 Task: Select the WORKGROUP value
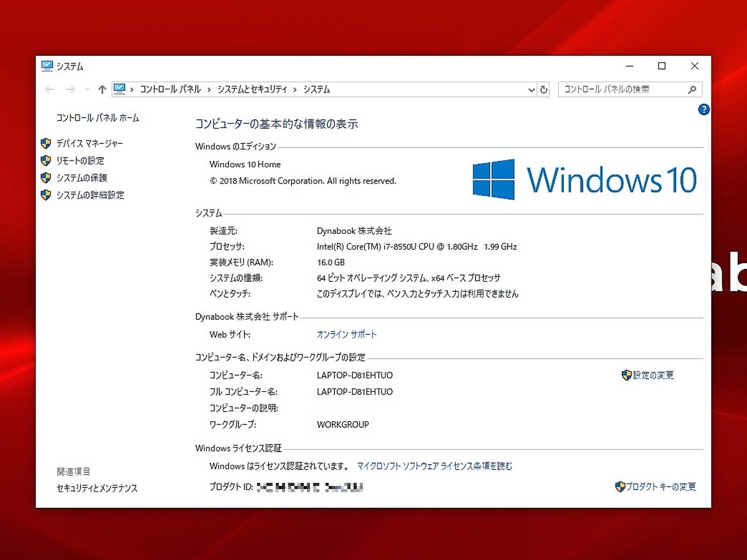pyautogui.click(x=343, y=424)
